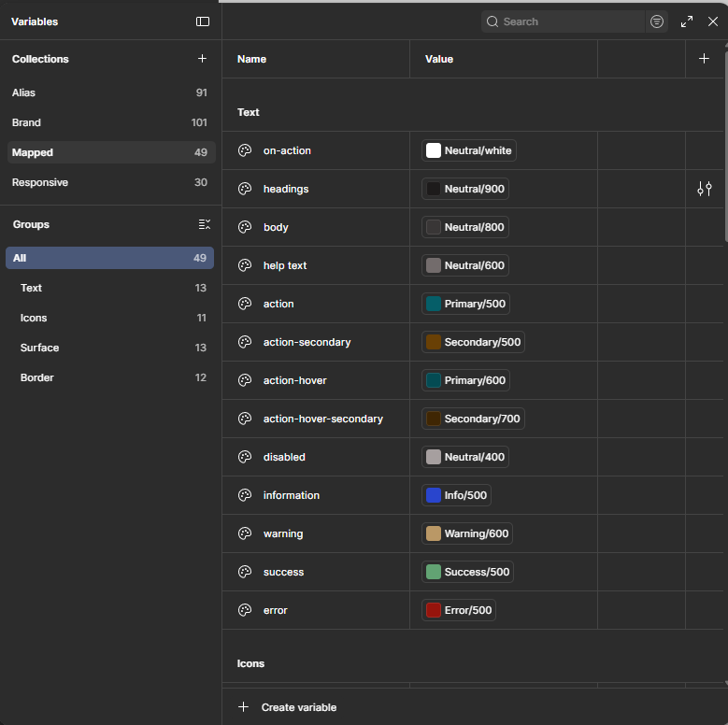Click the Primary/500 value chip

click(x=465, y=304)
